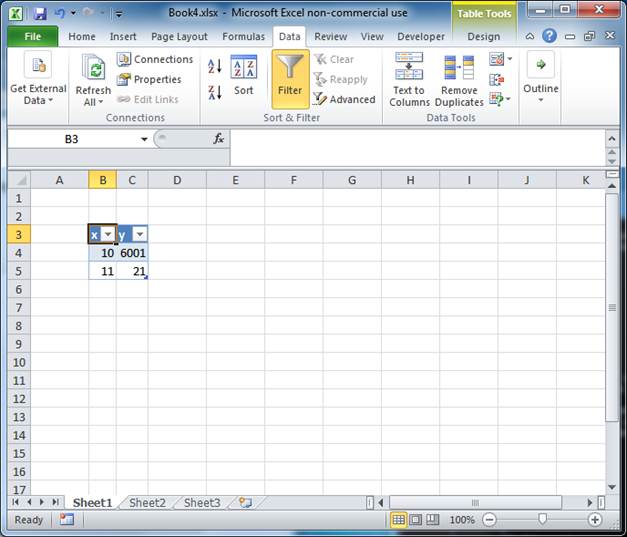Minimize the ribbon with caret icon

(x=530, y=36)
